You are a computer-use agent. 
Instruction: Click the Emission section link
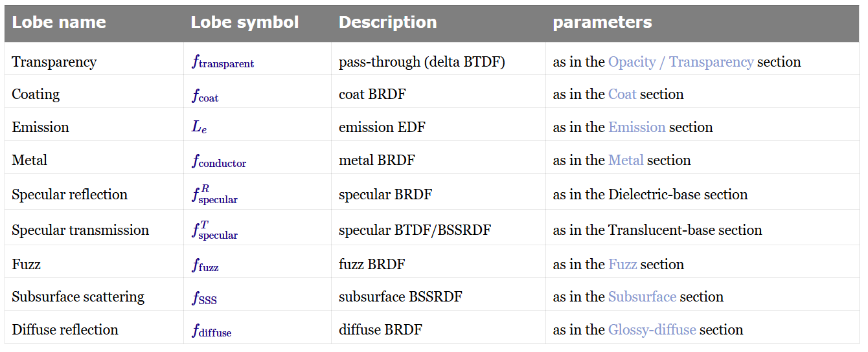[x=637, y=127]
